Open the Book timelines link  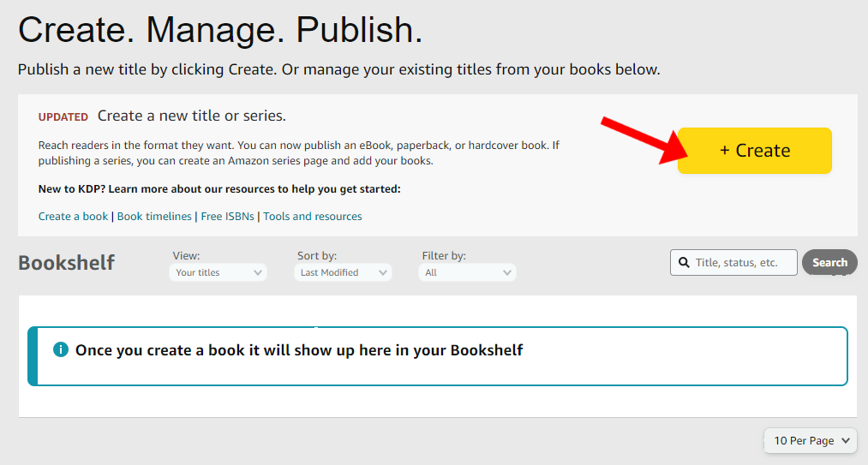click(154, 217)
